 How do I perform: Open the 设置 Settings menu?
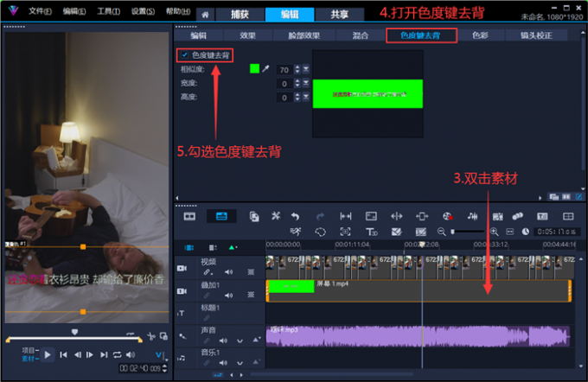click(143, 11)
